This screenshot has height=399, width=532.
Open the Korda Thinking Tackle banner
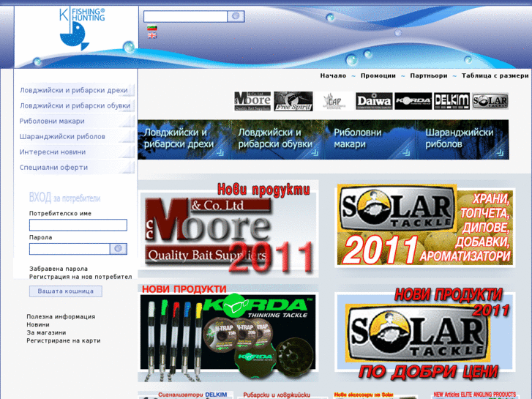[228, 333]
